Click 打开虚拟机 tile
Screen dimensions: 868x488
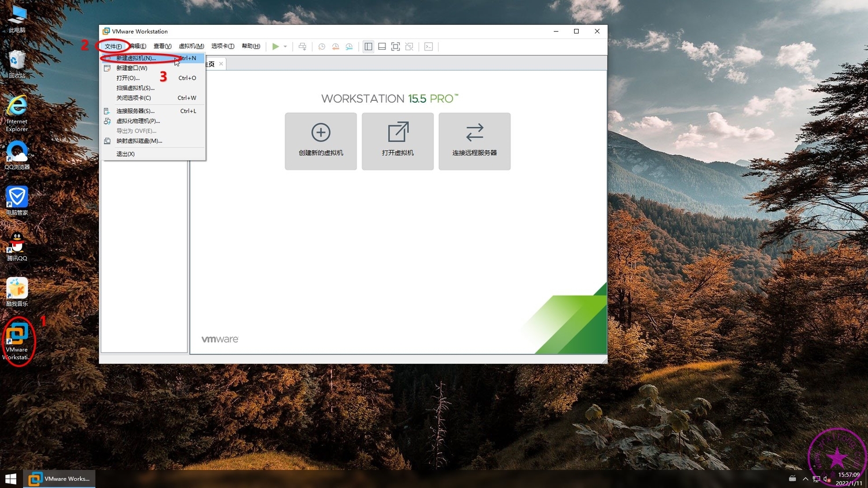pyautogui.click(x=398, y=141)
